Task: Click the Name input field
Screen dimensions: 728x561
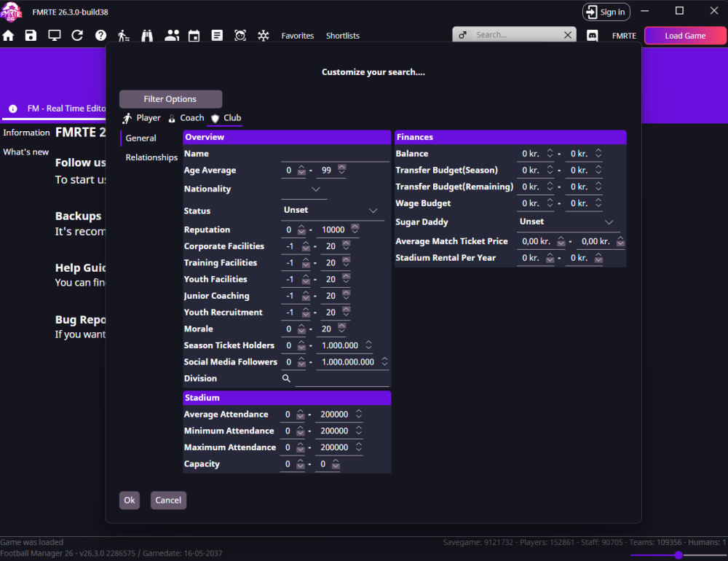Action: (335, 154)
